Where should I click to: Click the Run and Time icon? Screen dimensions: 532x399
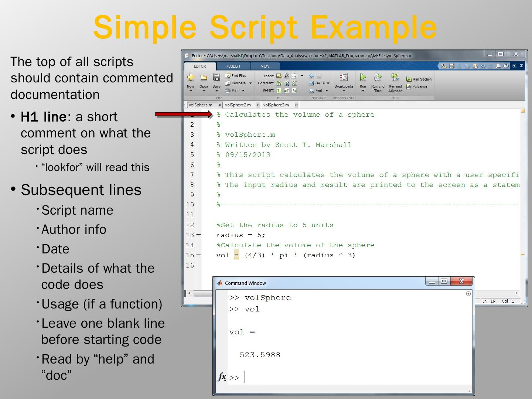tap(378, 77)
